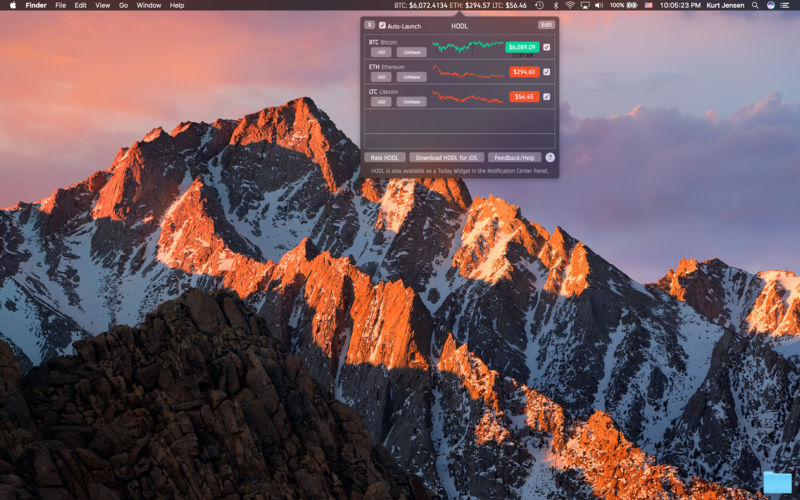Open the Apple menu
The height and width of the screenshot is (500, 800).
[13, 5]
